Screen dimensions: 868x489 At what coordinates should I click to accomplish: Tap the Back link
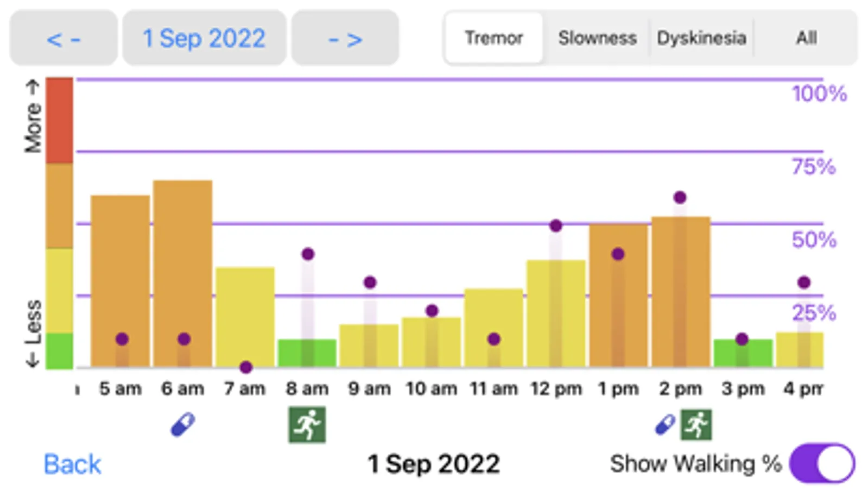[x=72, y=464]
